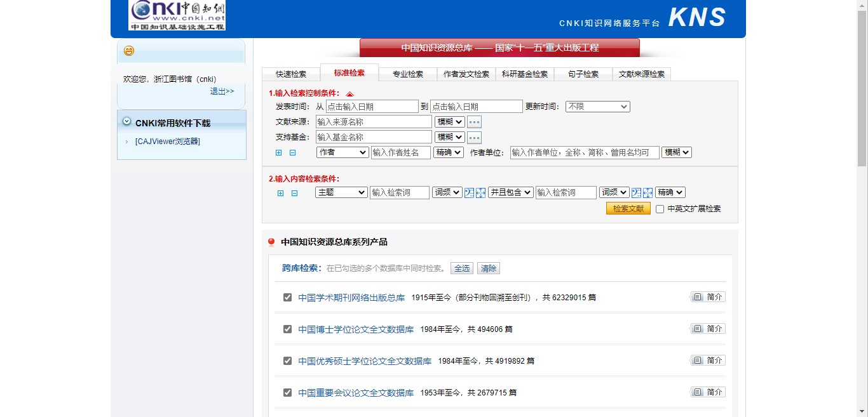This screenshot has height=417, width=868.
Task: Open the 科研基金检索 tab
Action: click(525, 74)
